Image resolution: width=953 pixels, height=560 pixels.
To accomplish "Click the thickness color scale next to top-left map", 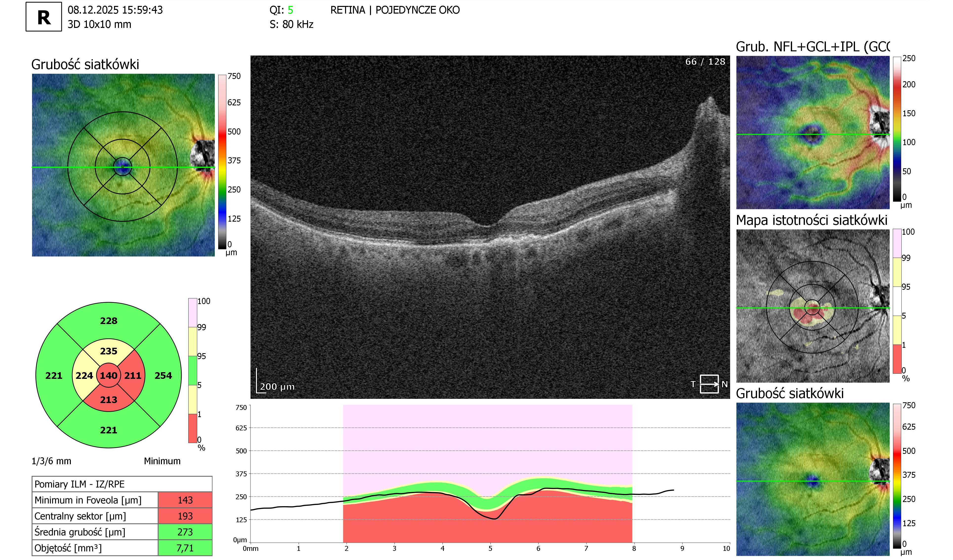I will (x=222, y=162).
